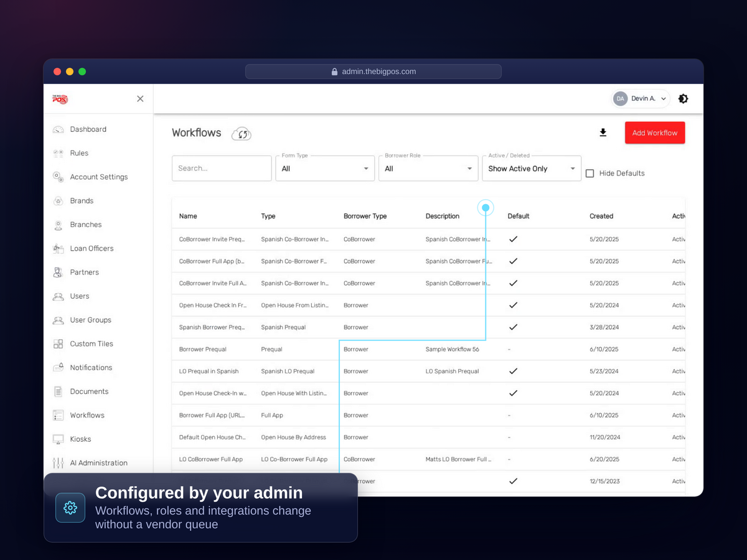The image size is (747, 560).
Task: Open the Borrower Prequal workflow row
Action: 428,349
